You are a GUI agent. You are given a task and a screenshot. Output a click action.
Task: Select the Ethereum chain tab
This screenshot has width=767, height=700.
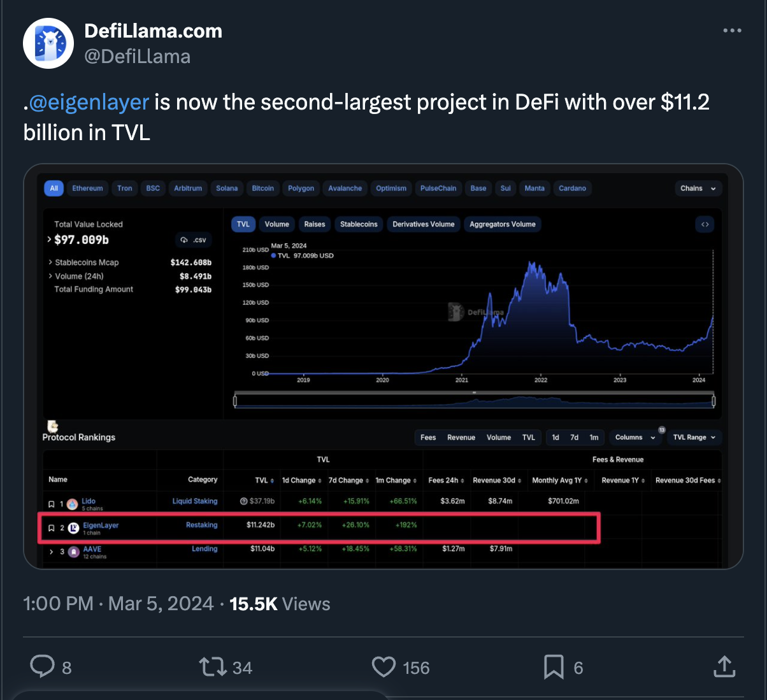87,189
